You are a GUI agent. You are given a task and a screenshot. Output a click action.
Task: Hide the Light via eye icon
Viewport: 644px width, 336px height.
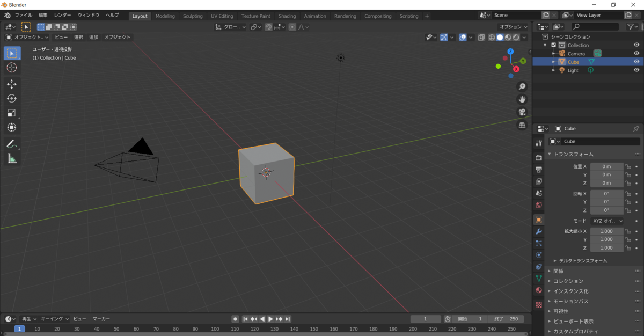point(636,70)
